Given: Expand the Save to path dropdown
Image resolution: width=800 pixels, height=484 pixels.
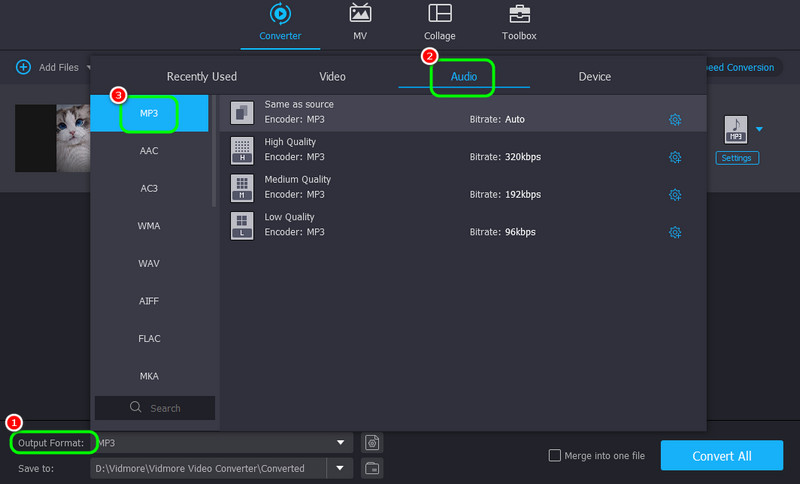Looking at the screenshot, I should pyautogui.click(x=342, y=467).
